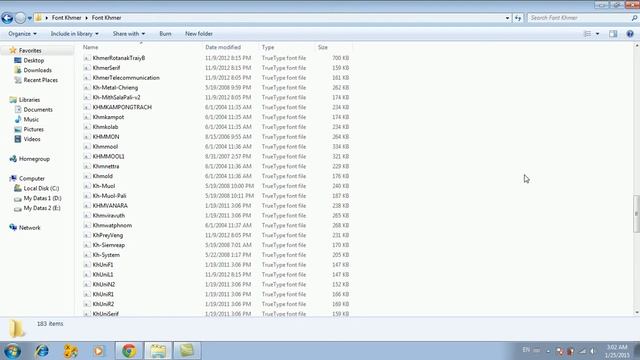The height and width of the screenshot is (360, 640).
Task: Sort by Size column header
Action: point(323,47)
